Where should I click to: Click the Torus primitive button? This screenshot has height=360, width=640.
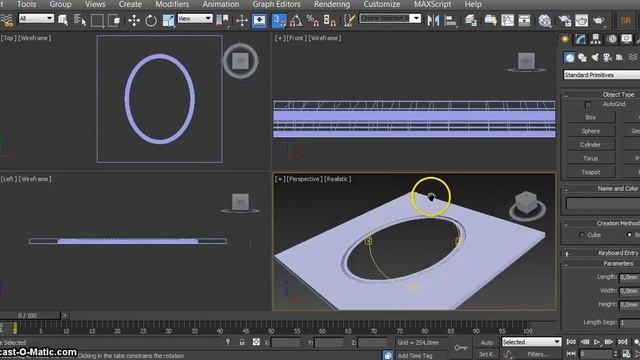591,158
